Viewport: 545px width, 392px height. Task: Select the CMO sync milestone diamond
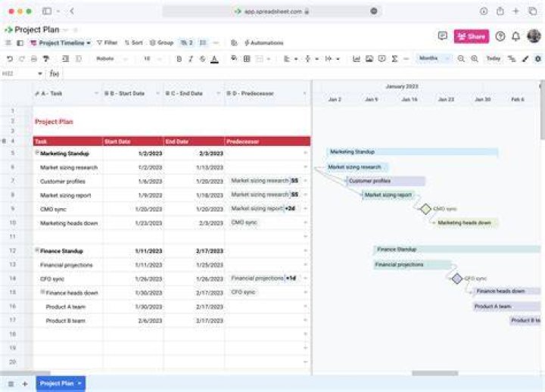pos(425,209)
